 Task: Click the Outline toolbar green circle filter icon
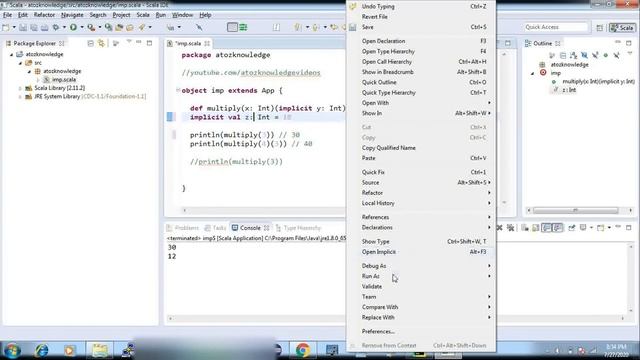pyautogui.click(x=606, y=55)
